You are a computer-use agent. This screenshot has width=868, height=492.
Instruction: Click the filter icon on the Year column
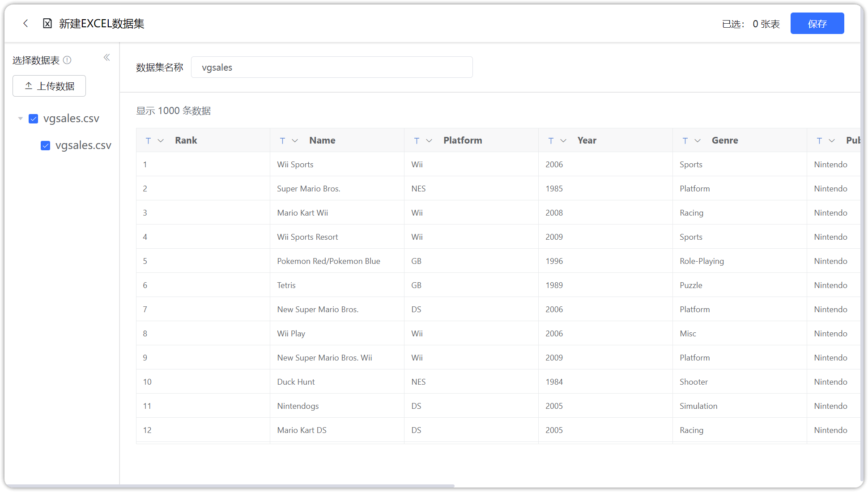click(551, 140)
